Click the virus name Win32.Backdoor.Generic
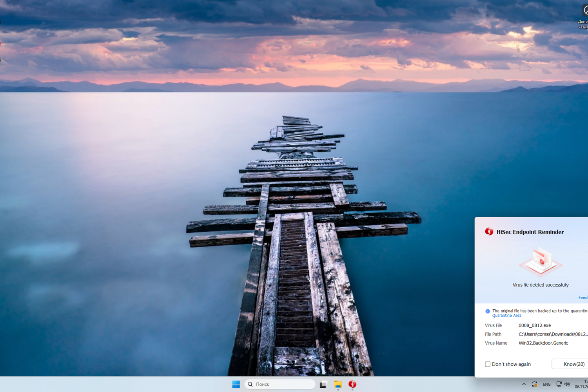The image size is (588, 392). click(543, 343)
